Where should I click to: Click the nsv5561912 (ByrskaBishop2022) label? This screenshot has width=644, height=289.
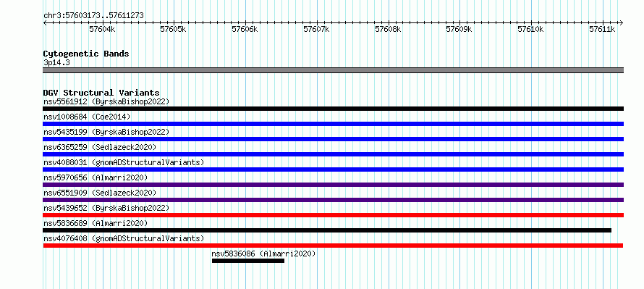106,101
